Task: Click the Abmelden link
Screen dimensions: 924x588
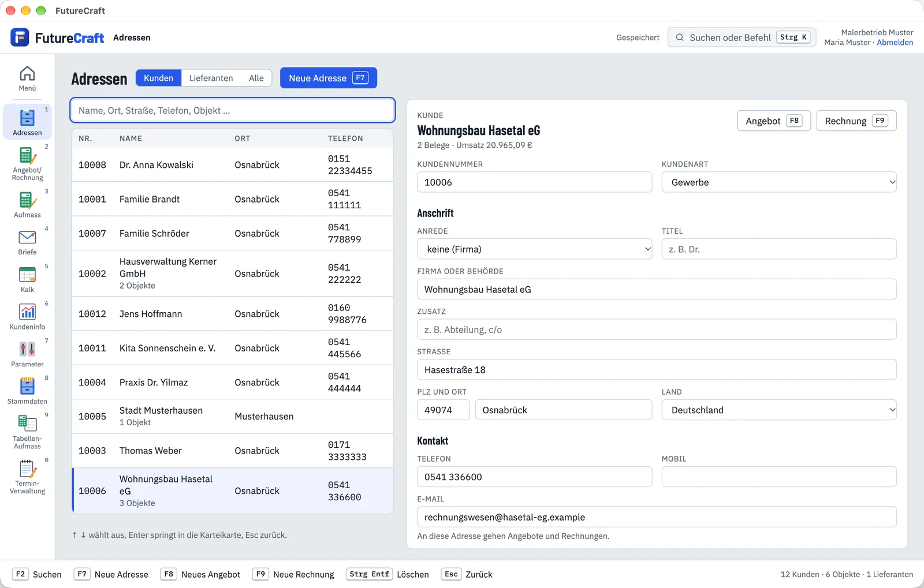Action: [895, 43]
